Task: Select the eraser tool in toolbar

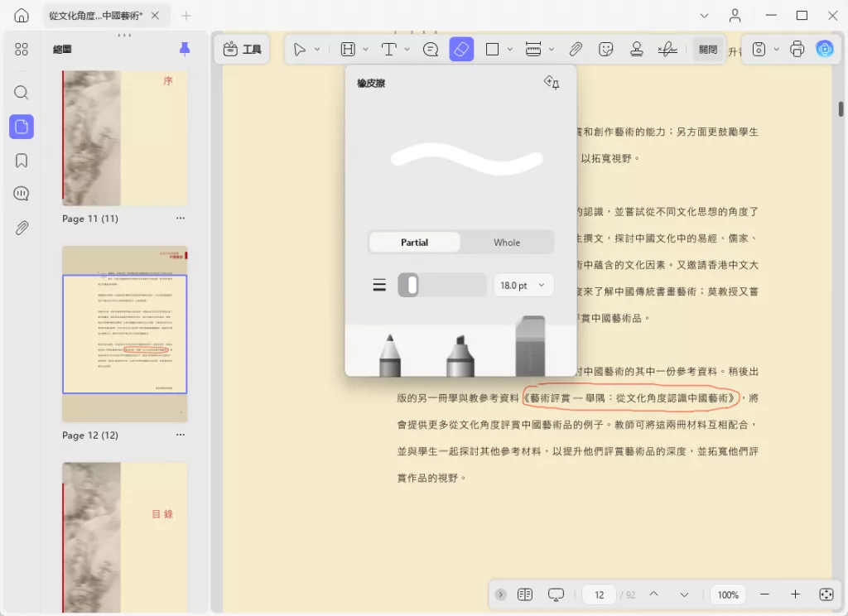Action: [x=461, y=50]
